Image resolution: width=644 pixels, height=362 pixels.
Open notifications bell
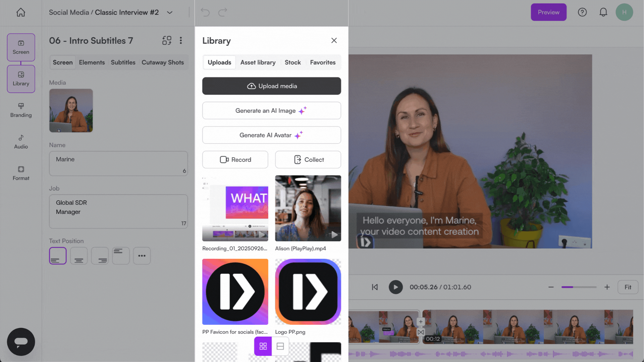click(x=603, y=12)
